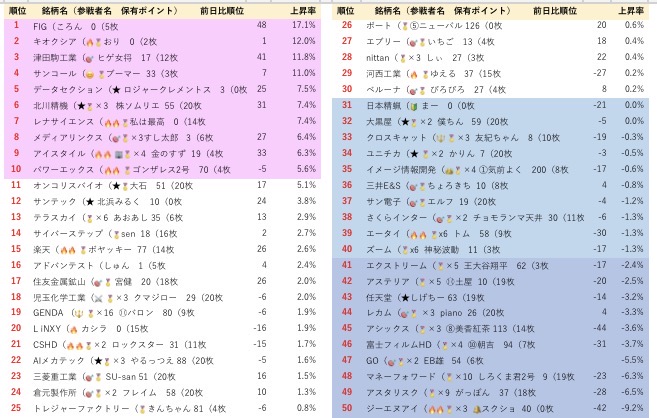This screenshot has width=657, height=418.
Task: Click the beginner mark icon in 日本精蝋 row
Action: point(414,106)
